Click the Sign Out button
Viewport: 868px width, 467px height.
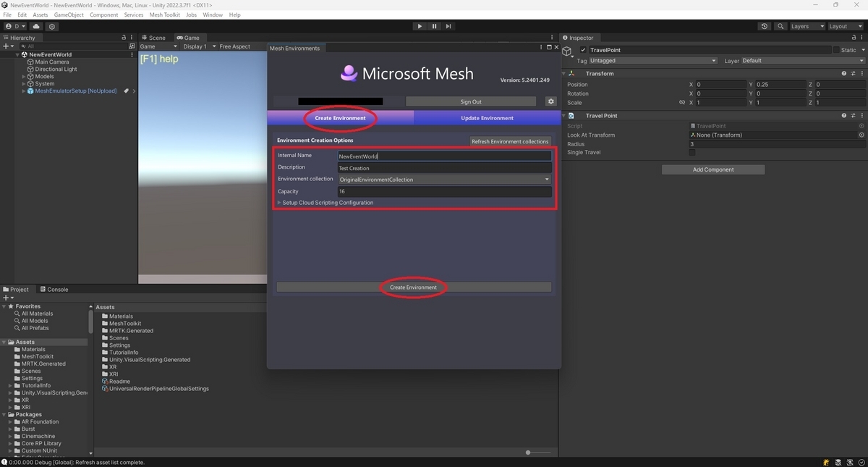(x=471, y=101)
